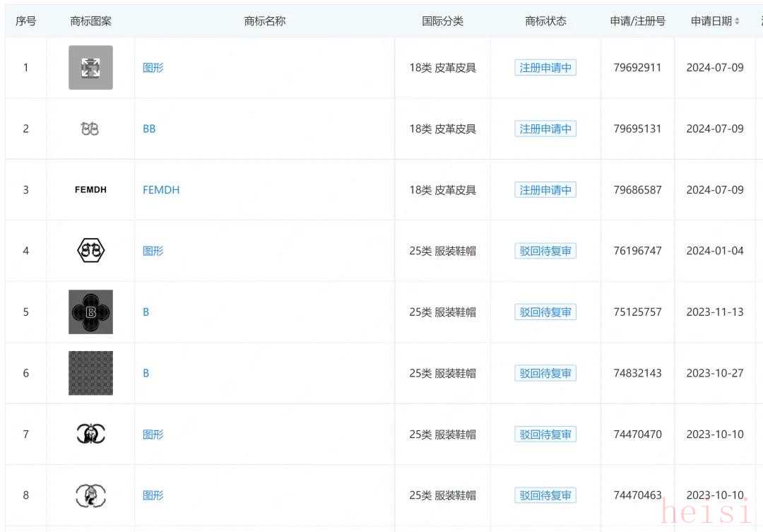Screen dimensions: 763x532
Task: Open the trademark logo in row 8
Action: [90, 495]
